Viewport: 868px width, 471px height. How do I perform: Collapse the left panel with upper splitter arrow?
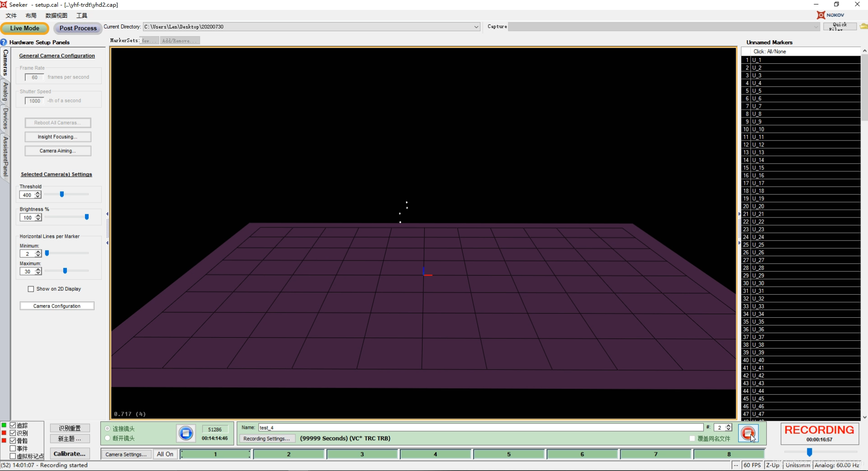[107, 214]
